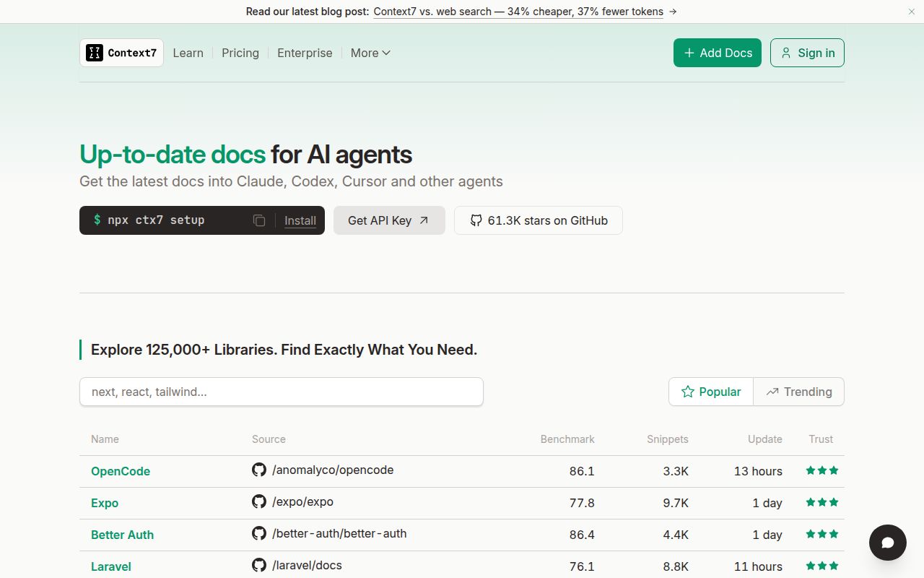
Task: Click the trust stars in Better Auth row
Action: [x=822, y=534]
